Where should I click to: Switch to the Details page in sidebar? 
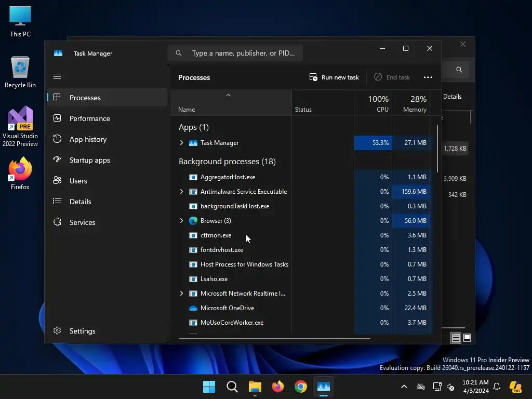[x=107, y=202]
